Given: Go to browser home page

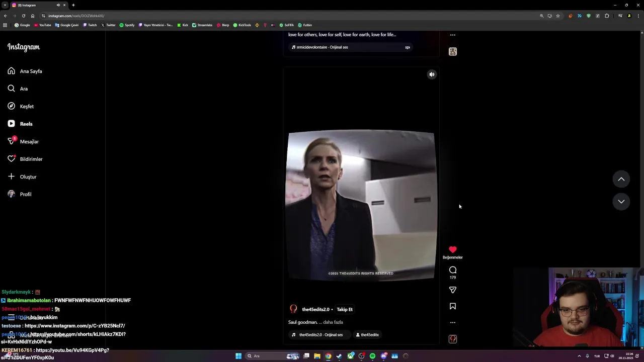Looking at the screenshot, I should (x=33, y=16).
